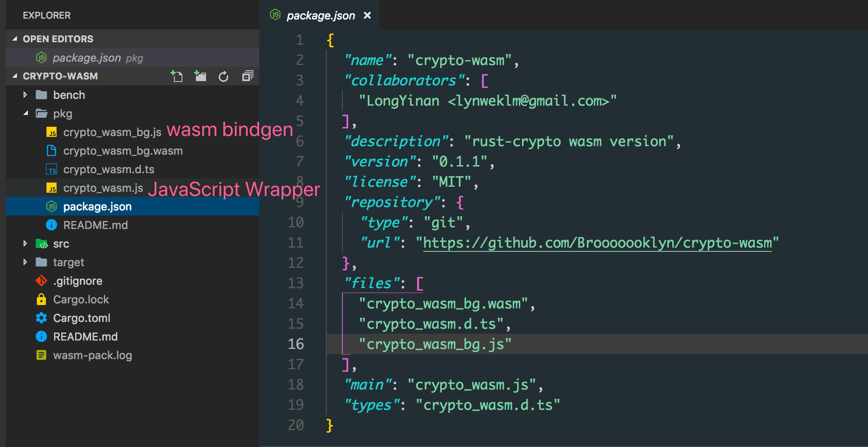Click the gear icon beside Cargo.toml
The height and width of the screenshot is (447, 868).
tap(41, 318)
